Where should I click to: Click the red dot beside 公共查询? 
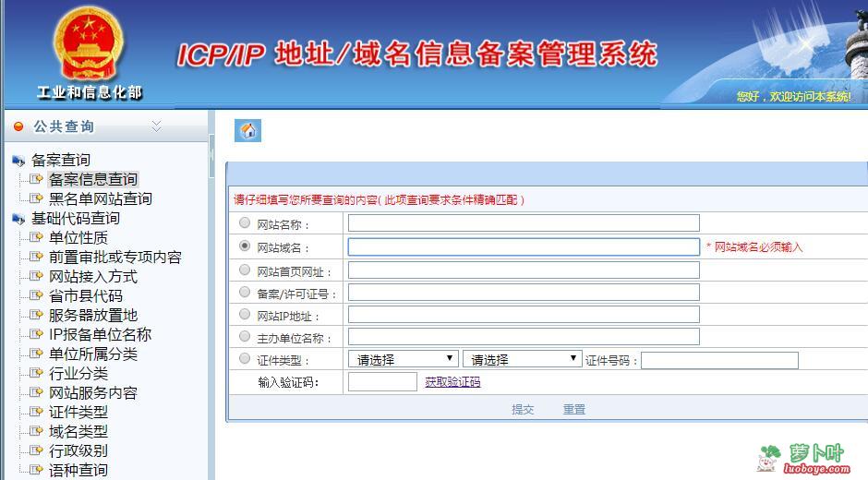click(18, 126)
